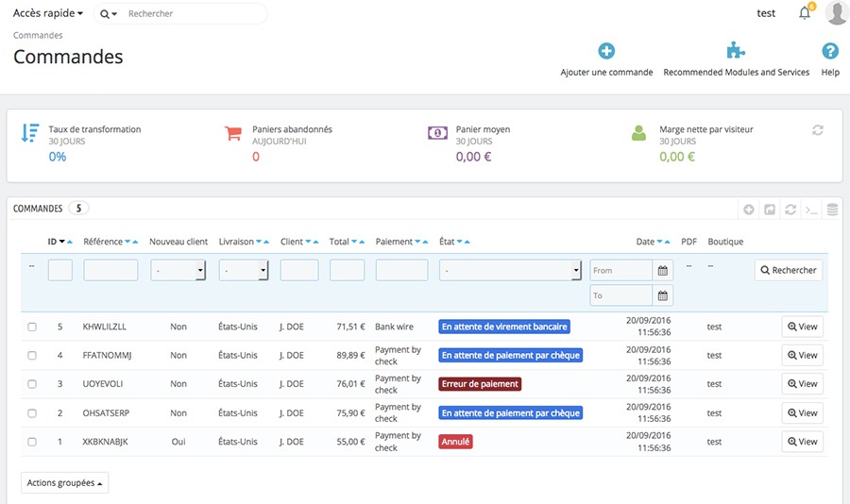Screen dimensions: 850x504
Task: Open Recommended Modules and Services
Action: point(736,52)
